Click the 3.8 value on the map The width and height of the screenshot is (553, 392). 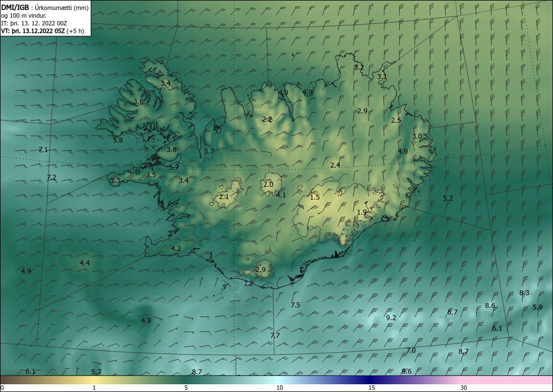point(171,149)
